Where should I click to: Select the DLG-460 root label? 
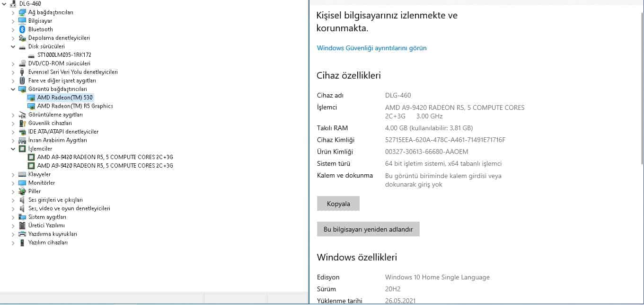coord(30,4)
